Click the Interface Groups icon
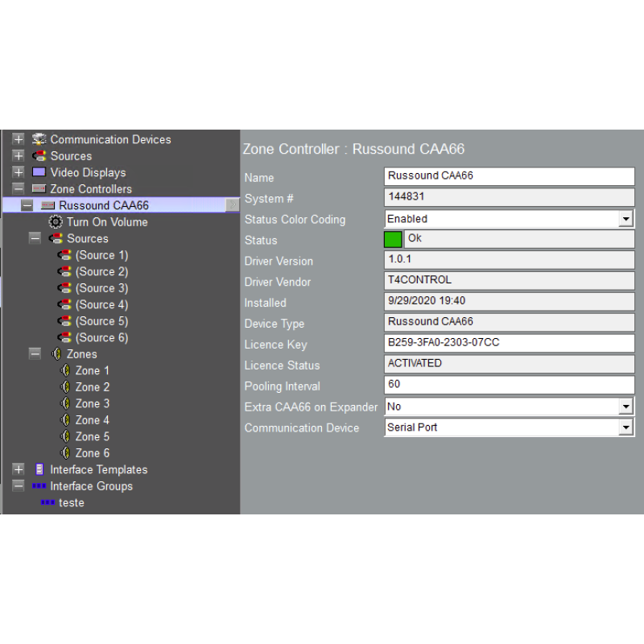Image resolution: width=644 pixels, height=644 pixels. (39, 486)
